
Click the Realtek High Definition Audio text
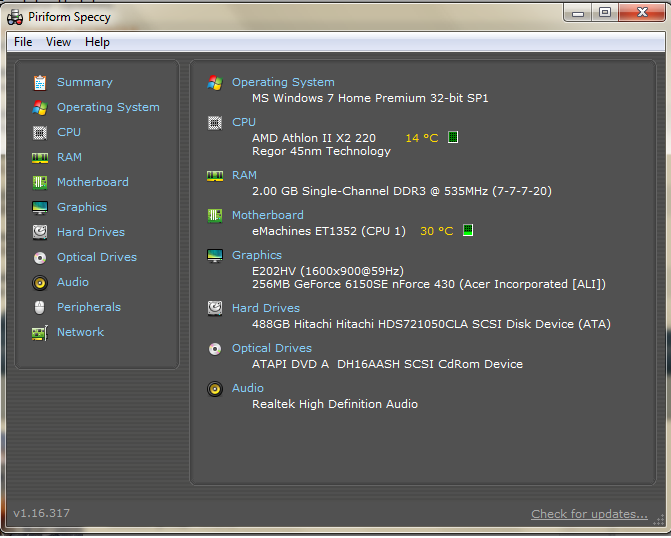335,404
